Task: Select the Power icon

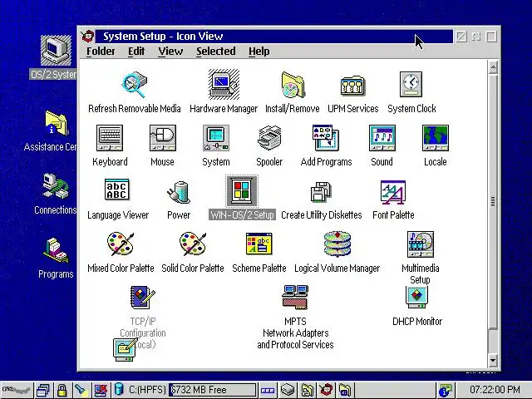Action: (179, 192)
